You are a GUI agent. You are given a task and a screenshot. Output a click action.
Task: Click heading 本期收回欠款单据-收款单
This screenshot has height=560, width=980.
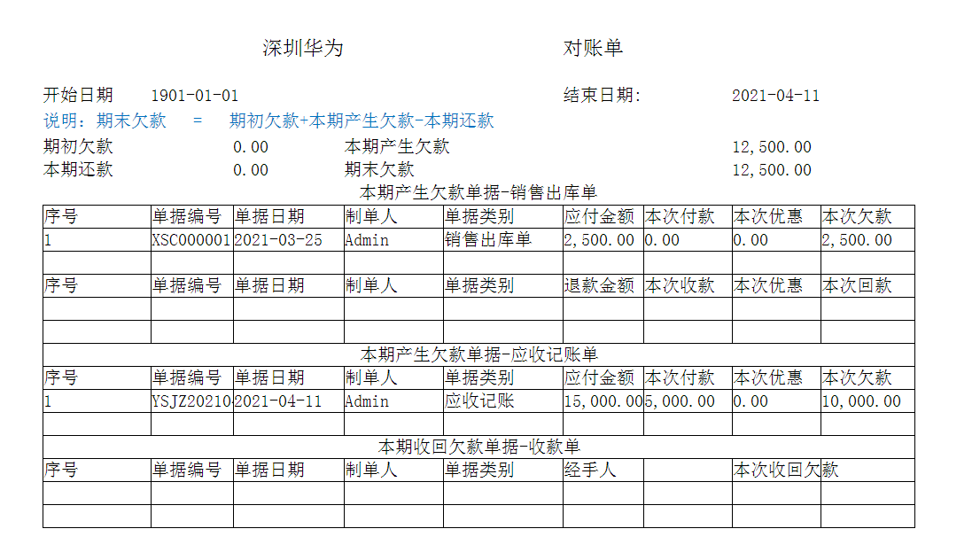[479, 447]
